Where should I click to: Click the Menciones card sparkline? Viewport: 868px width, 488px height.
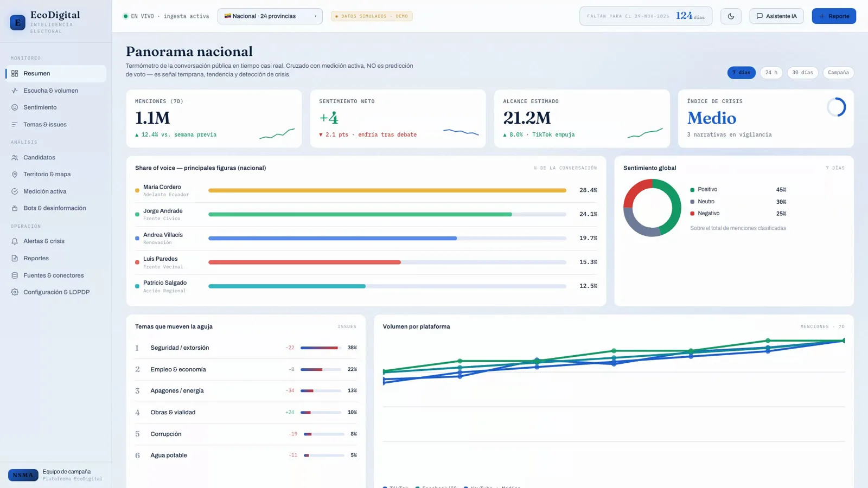tap(277, 133)
